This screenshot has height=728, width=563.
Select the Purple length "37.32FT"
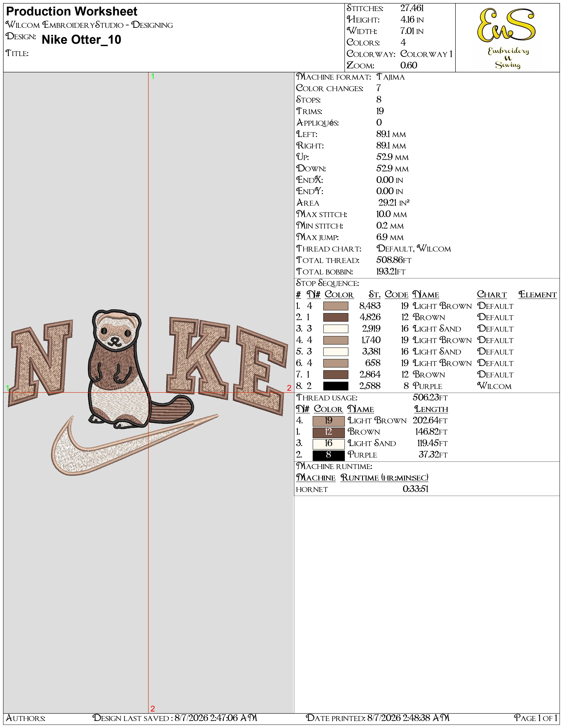coord(433,455)
